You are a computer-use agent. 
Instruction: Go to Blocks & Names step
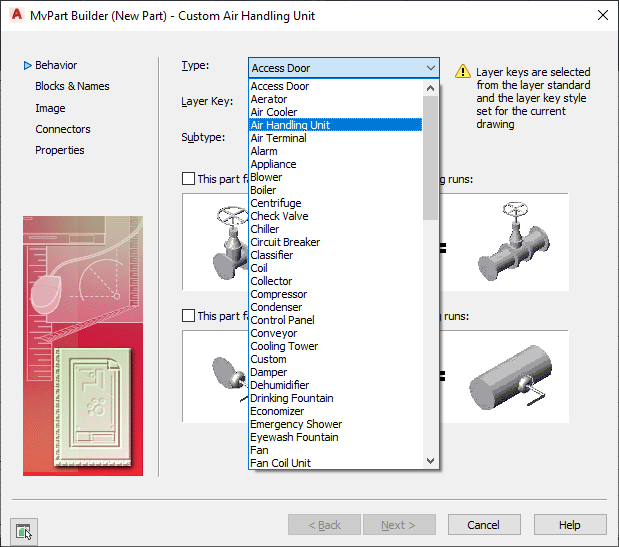pyautogui.click(x=72, y=86)
